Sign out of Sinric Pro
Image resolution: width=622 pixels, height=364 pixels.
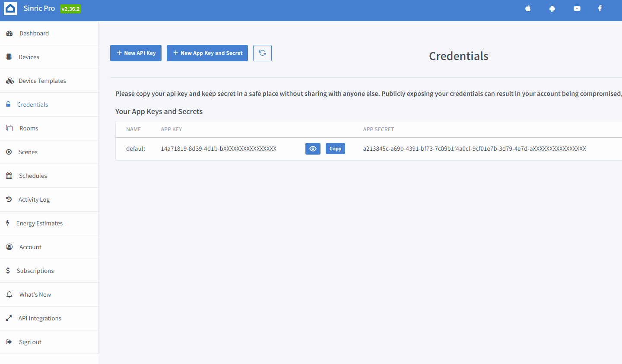30,342
